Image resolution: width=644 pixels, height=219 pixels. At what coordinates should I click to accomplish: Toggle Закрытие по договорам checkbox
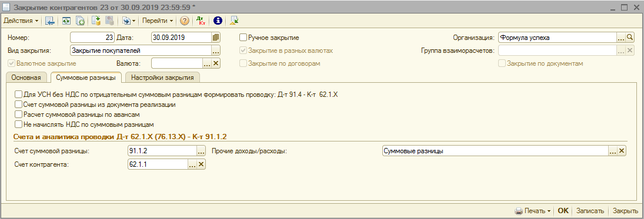[x=243, y=63]
